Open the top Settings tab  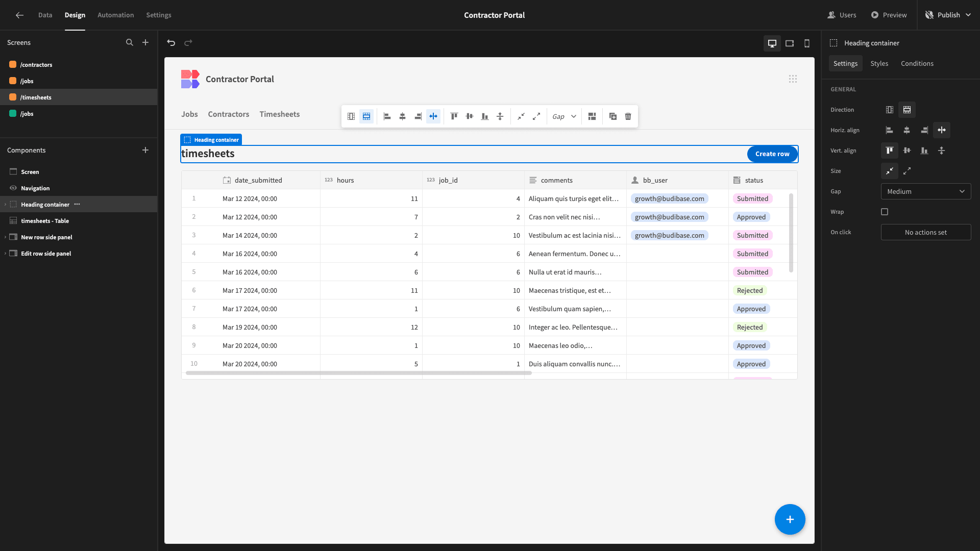(x=159, y=15)
